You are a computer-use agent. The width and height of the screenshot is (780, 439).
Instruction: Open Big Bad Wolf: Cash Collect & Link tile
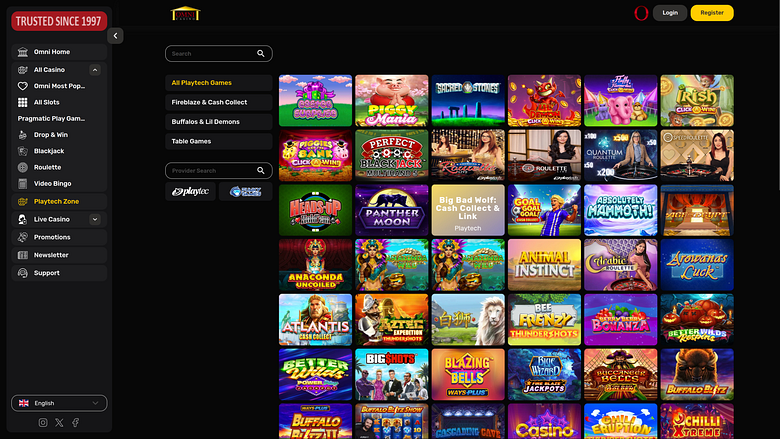click(468, 210)
